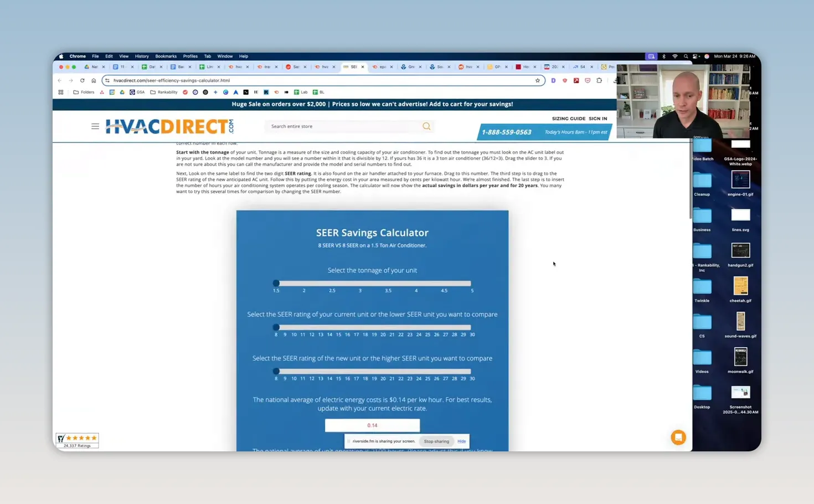Open the Videos desktop folder

702,359
